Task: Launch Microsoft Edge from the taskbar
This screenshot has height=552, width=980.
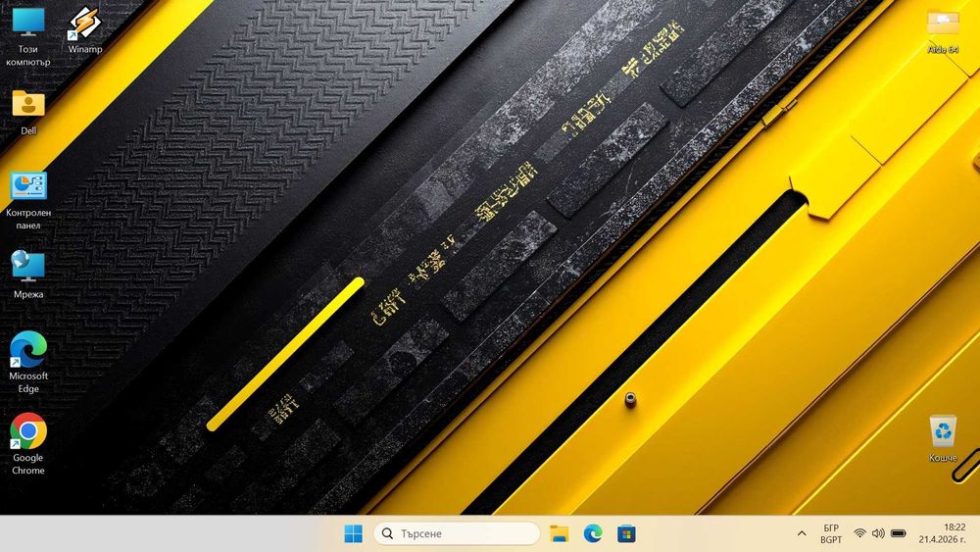Action: [x=593, y=533]
